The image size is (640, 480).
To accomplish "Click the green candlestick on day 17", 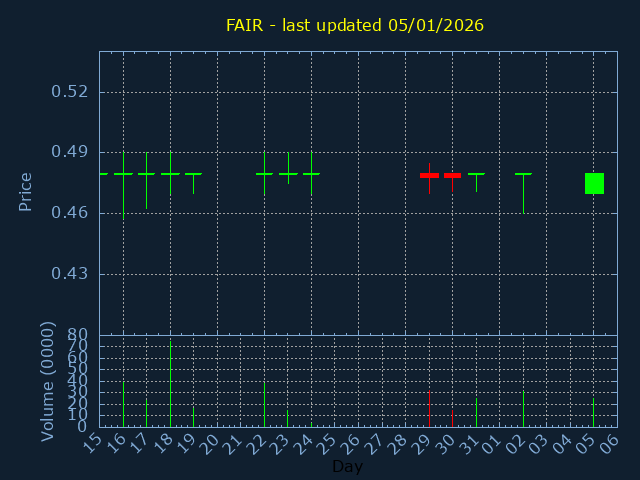I will pyautogui.click(x=146, y=174).
